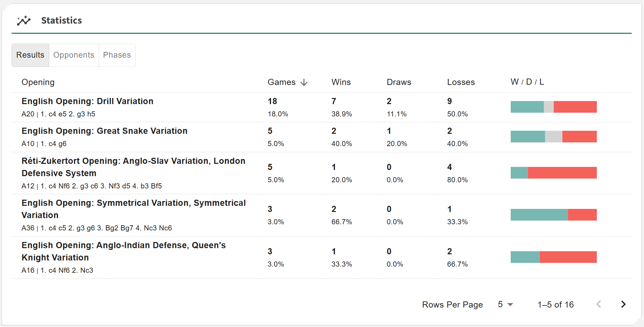The width and height of the screenshot is (644, 327).
Task: Switch to the Opponents tab
Action: [x=73, y=55]
